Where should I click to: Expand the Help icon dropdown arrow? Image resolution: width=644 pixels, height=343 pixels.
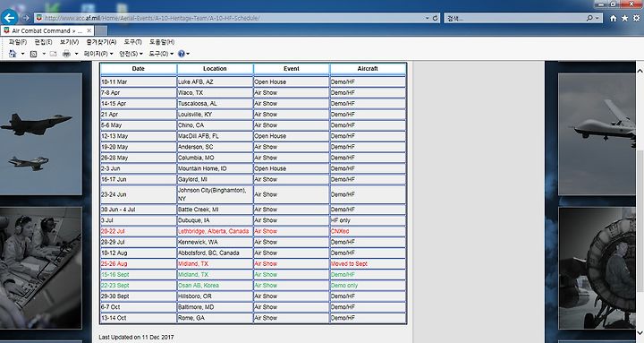pos(188,54)
